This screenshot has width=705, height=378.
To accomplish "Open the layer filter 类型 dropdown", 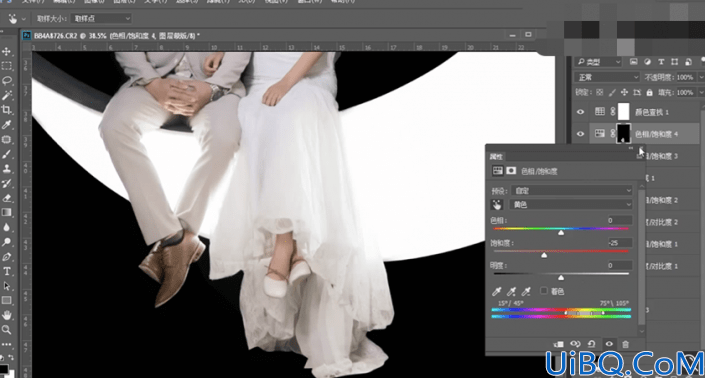I will coord(599,62).
